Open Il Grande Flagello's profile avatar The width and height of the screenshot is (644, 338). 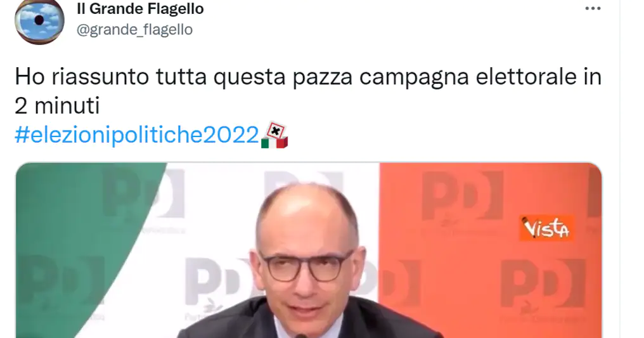(39, 20)
